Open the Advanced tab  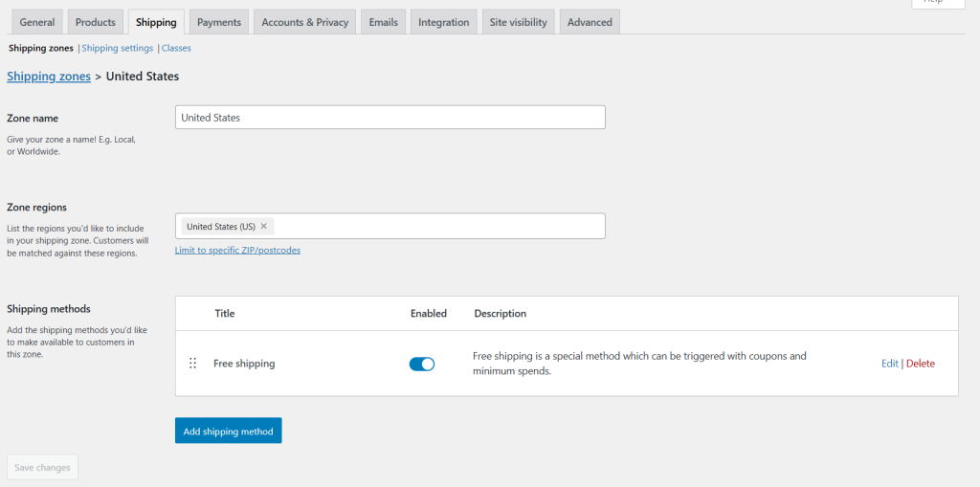(590, 22)
